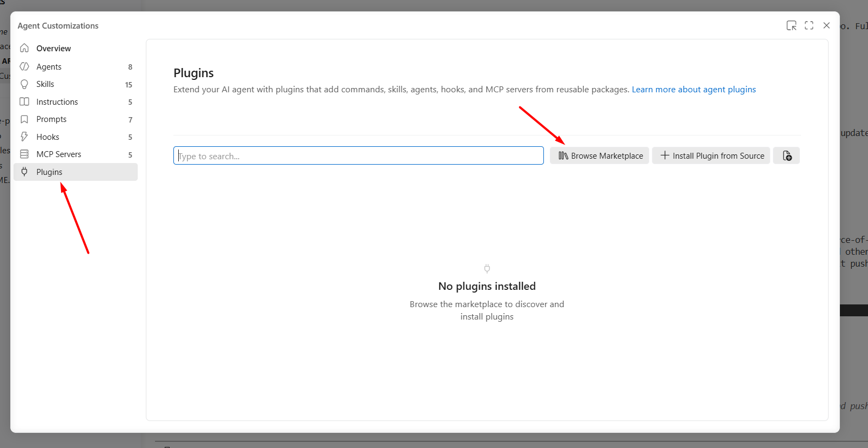Open the Skills section
This screenshot has height=448, width=868.
pos(76,84)
